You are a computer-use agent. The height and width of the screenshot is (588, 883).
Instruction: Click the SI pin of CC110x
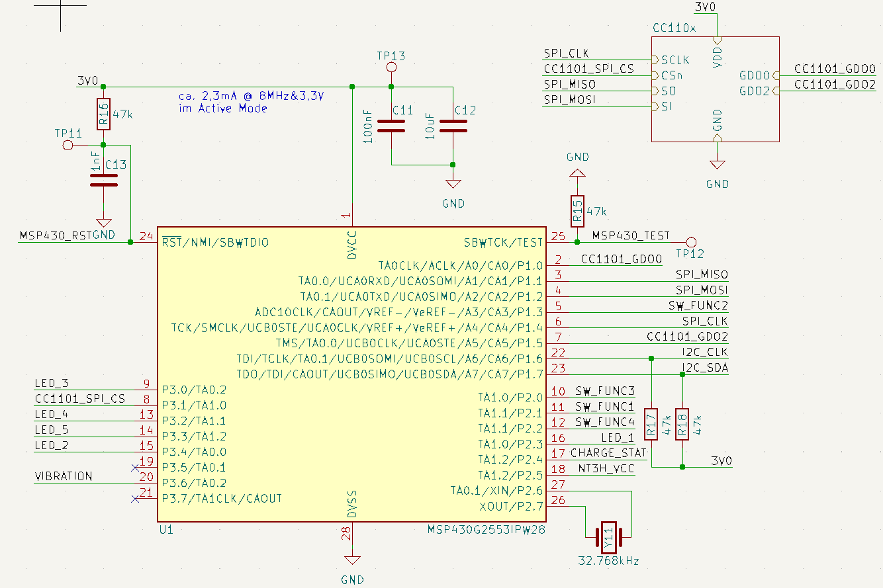[662, 106]
